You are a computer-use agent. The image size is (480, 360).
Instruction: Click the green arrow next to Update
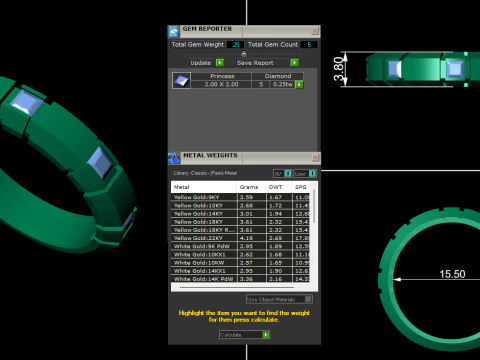[x=220, y=63]
